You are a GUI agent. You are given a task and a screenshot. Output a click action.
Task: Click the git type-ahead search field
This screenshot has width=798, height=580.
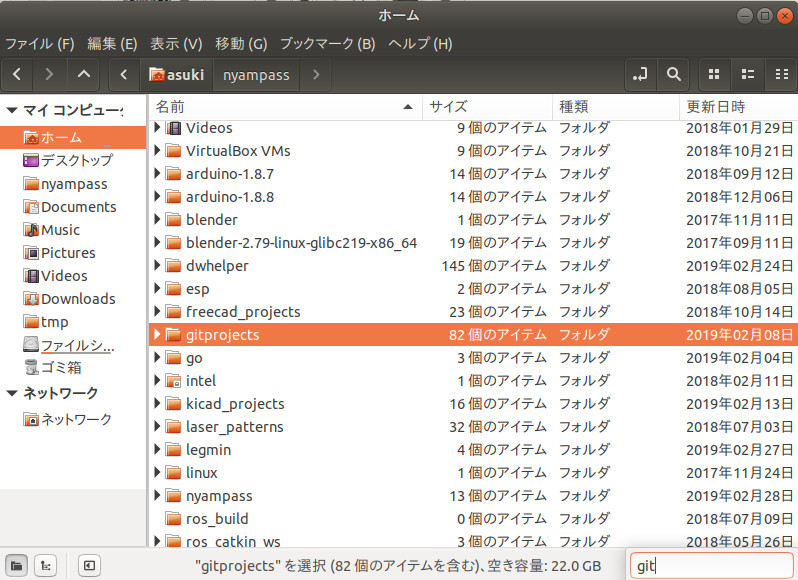pos(712,566)
